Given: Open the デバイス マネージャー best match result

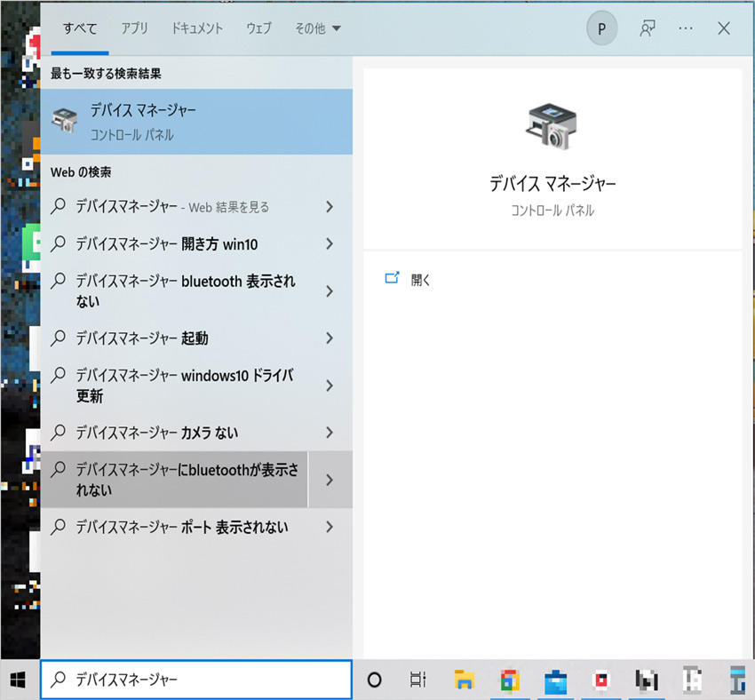Looking at the screenshot, I should pyautogui.click(x=196, y=122).
